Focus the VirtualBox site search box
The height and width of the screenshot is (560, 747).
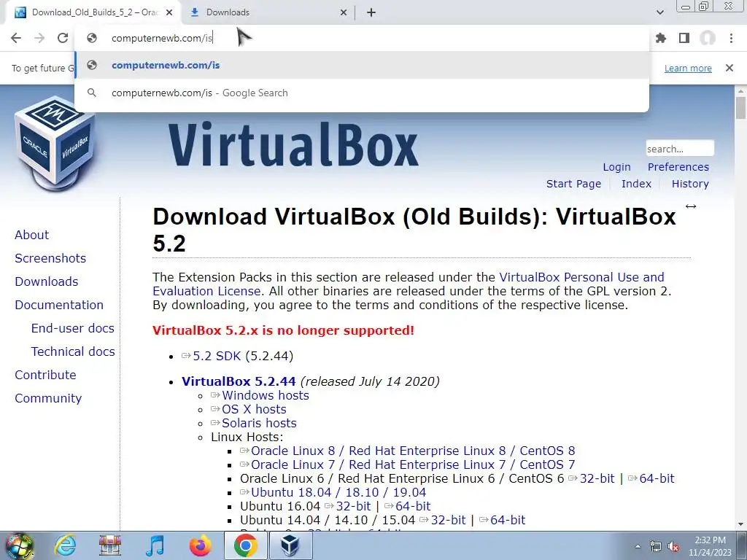[680, 149]
